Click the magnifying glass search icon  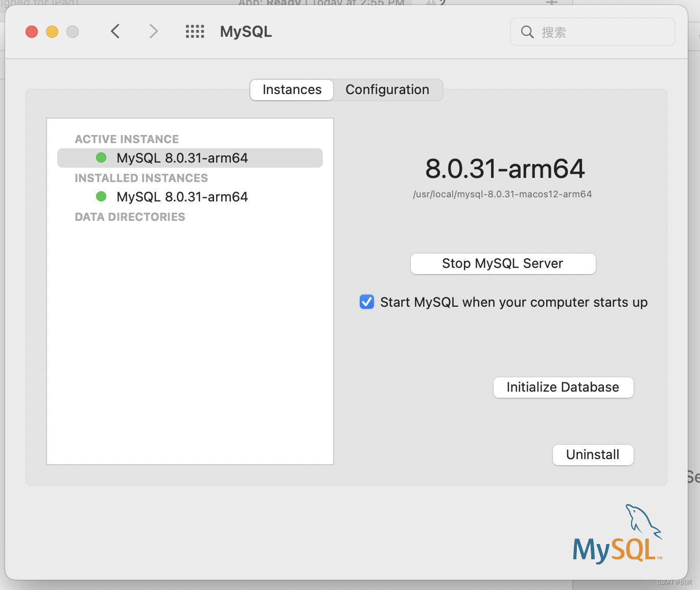[x=527, y=32]
